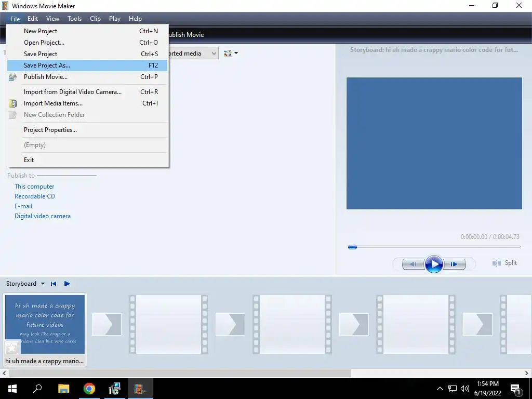Open the View menu
Screen dimensions: 532x399
52,19
